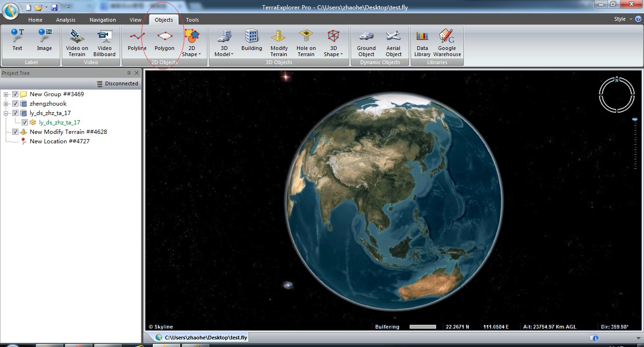The width and height of the screenshot is (644, 347).
Task: Click the Disconnected status button
Action: point(117,83)
